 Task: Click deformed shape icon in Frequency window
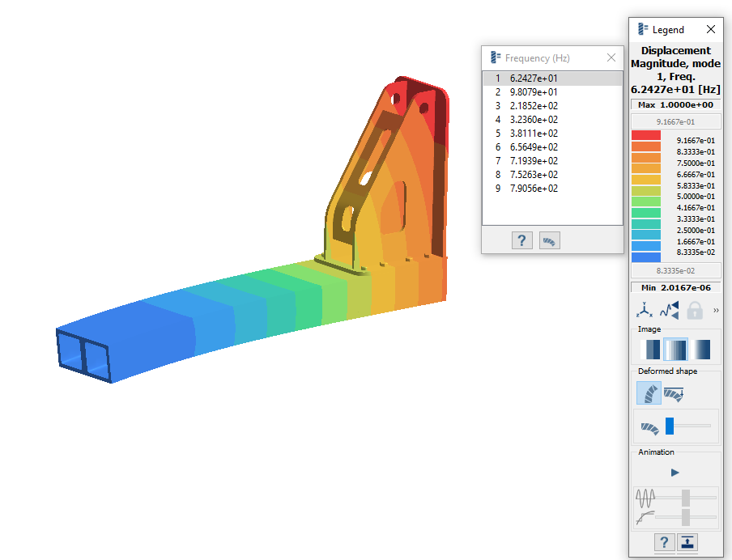[x=550, y=240]
